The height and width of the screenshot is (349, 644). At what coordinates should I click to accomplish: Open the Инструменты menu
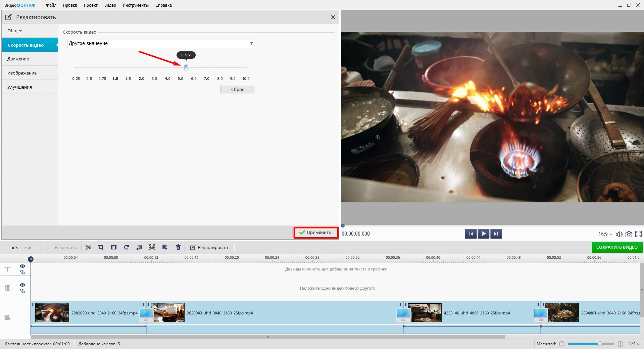[x=136, y=5]
